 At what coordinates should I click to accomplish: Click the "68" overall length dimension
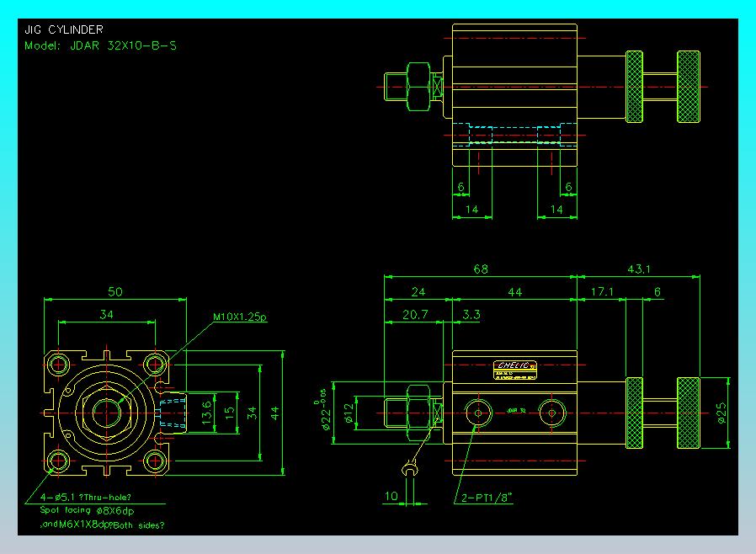coord(481,269)
